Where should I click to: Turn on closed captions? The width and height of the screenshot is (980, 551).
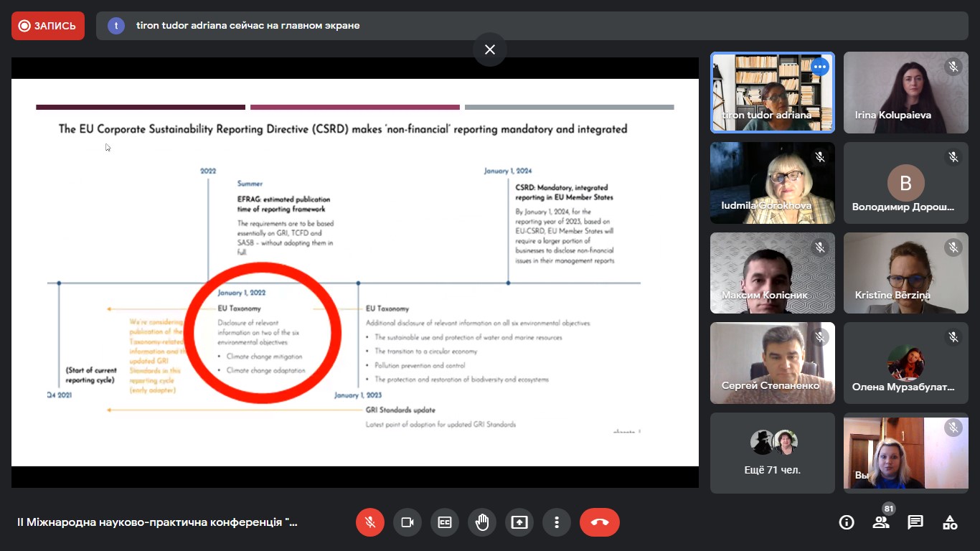[x=445, y=522]
